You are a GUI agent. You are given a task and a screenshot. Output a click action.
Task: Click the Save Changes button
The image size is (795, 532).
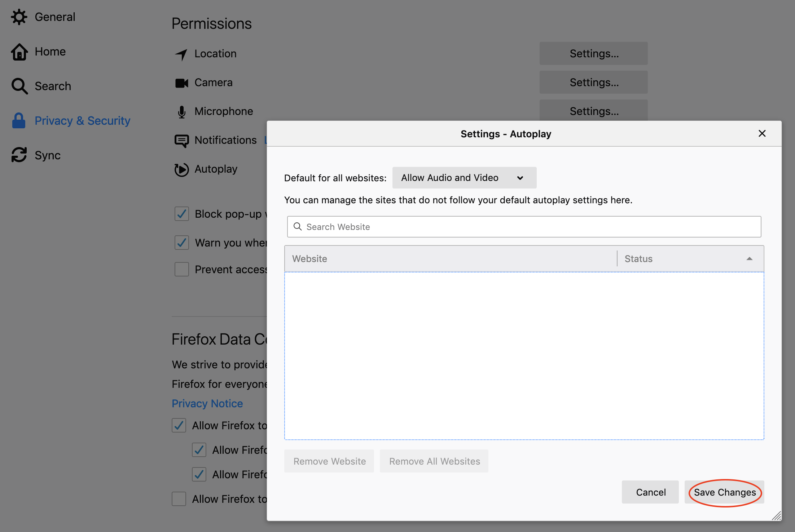725,492
